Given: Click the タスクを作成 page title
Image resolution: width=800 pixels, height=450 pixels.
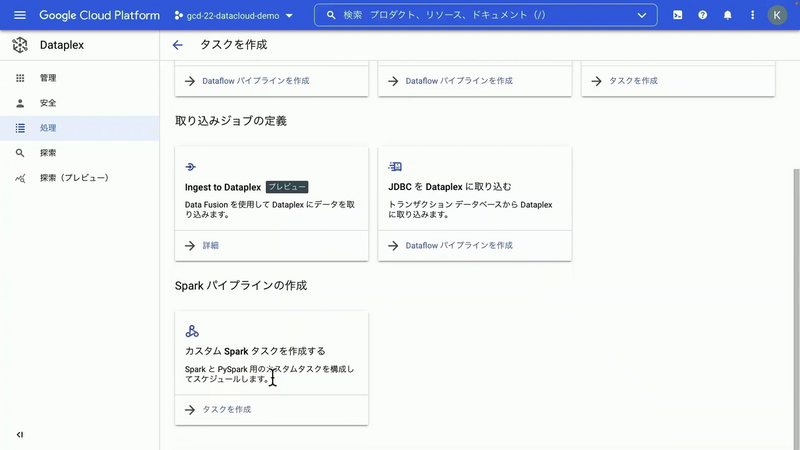Looking at the screenshot, I should 233,45.
